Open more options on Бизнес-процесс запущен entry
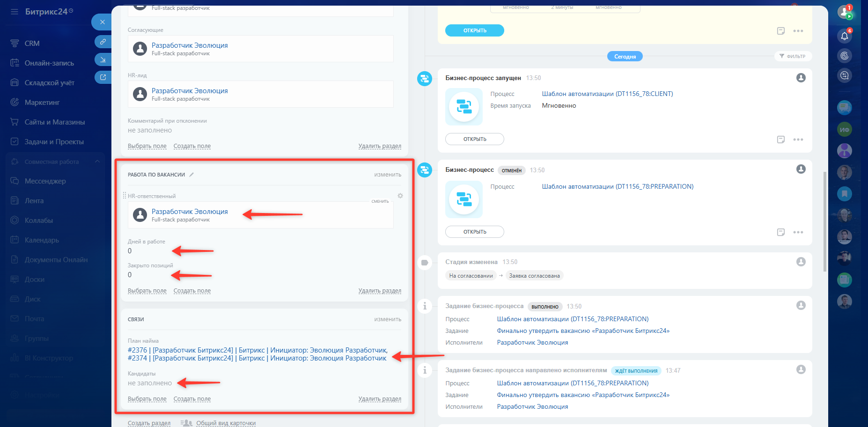 click(x=798, y=140)
